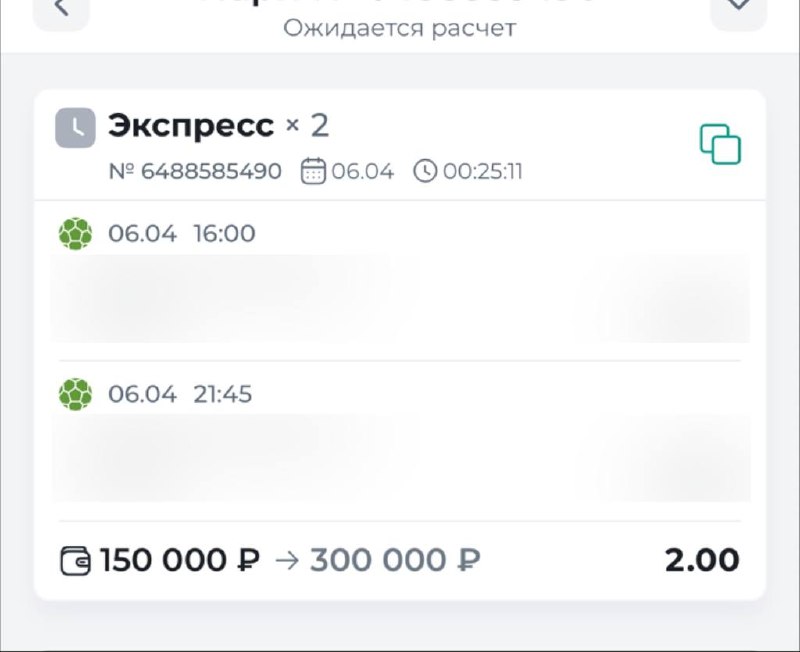
Task: Click the total odds 2.00
Action: tap(702, 560)
